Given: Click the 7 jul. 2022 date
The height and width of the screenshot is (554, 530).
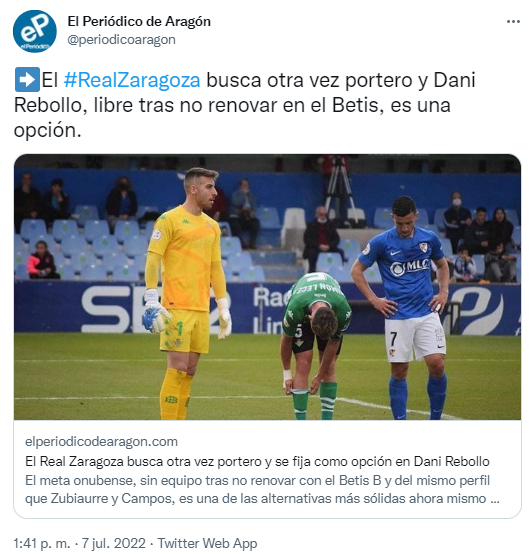Looking at the screenshot, I should (x=114, y=543).
